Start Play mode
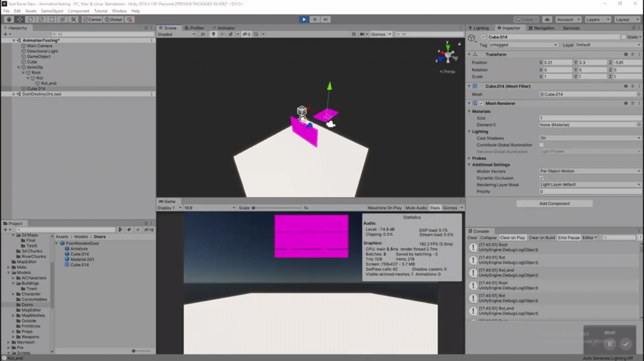The width and height of the screenshot is (644, 361). (x=304, y=19)
